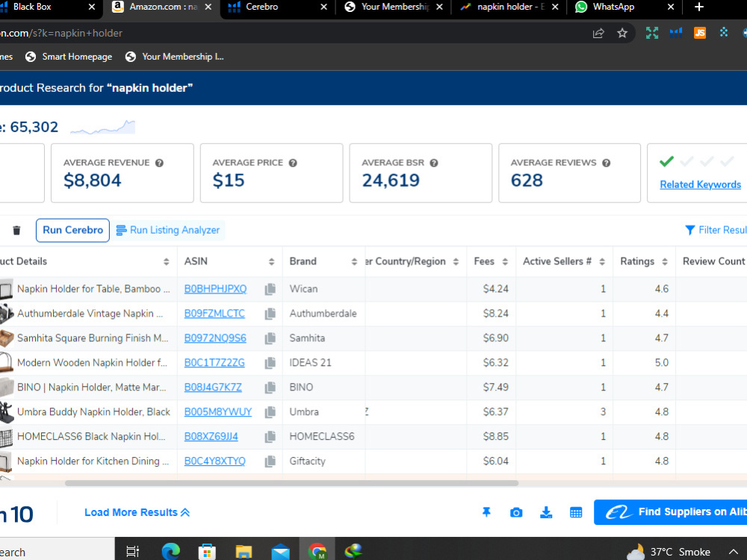
Task: Sort table by Fees column
Action: [x=505, y=261]
